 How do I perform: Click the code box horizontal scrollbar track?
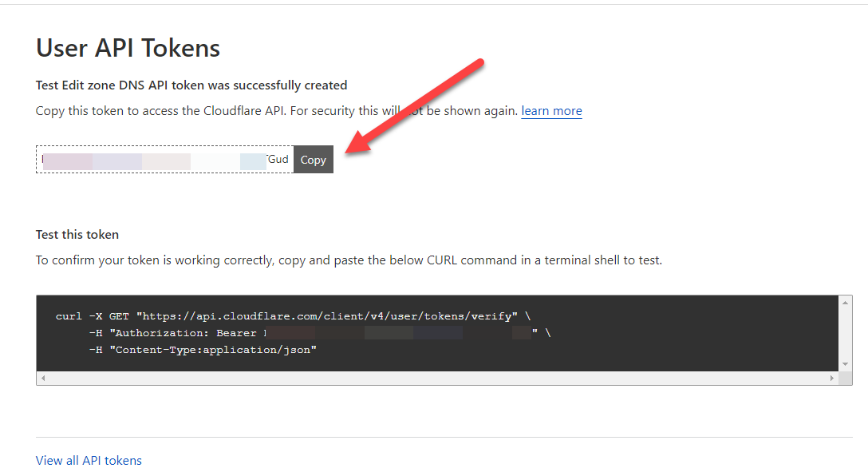click(437, 379)
